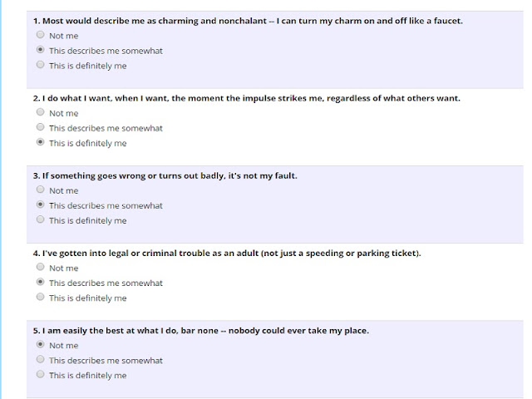Click question 3 text 'it's not my fault'
The image size is (532, 399).
point(165,175)
